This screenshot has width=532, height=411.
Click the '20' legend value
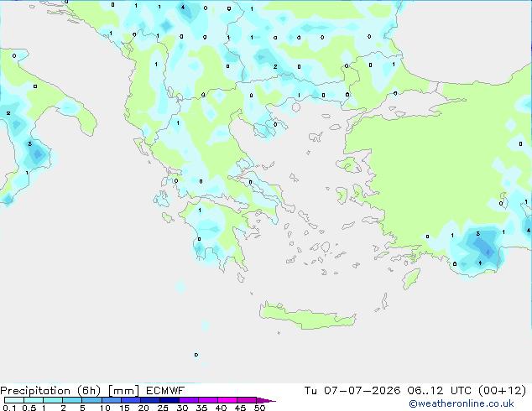pos(143,408)
